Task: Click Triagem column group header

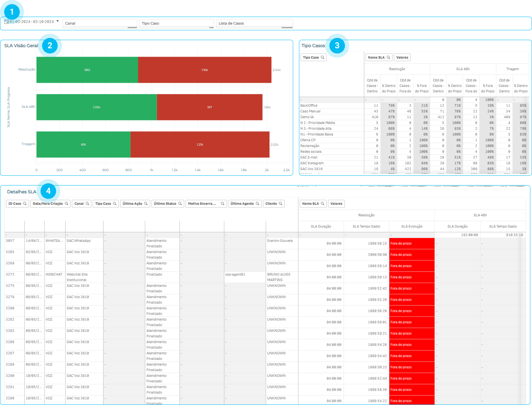Action: coord(512,69)
